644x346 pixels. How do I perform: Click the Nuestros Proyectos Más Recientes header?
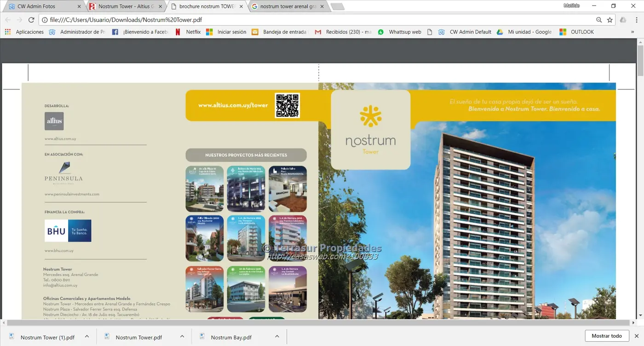pyautogui.click(x=246, y=155)
